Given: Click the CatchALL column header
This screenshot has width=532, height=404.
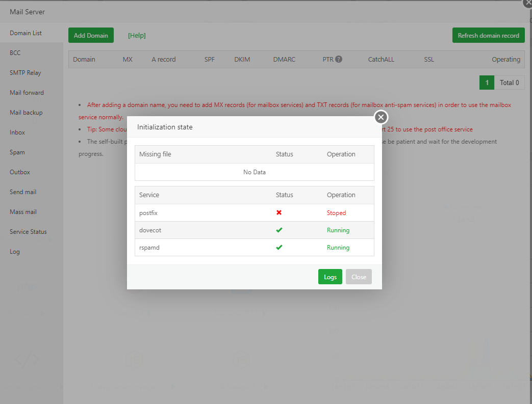Looking at the screenshot, I should pyautogui.click(x=381, y=59).
